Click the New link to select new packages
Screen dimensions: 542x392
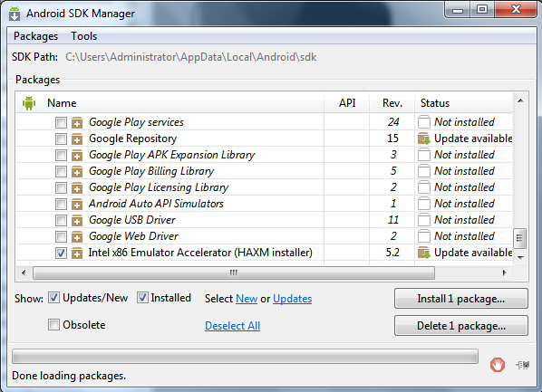click(x=247, y=299)
